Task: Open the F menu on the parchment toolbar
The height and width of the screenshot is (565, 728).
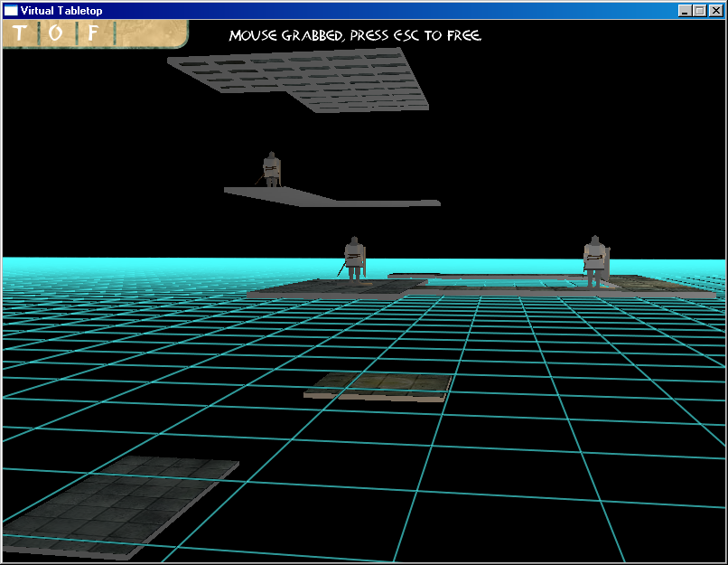Action: point(93,33)
